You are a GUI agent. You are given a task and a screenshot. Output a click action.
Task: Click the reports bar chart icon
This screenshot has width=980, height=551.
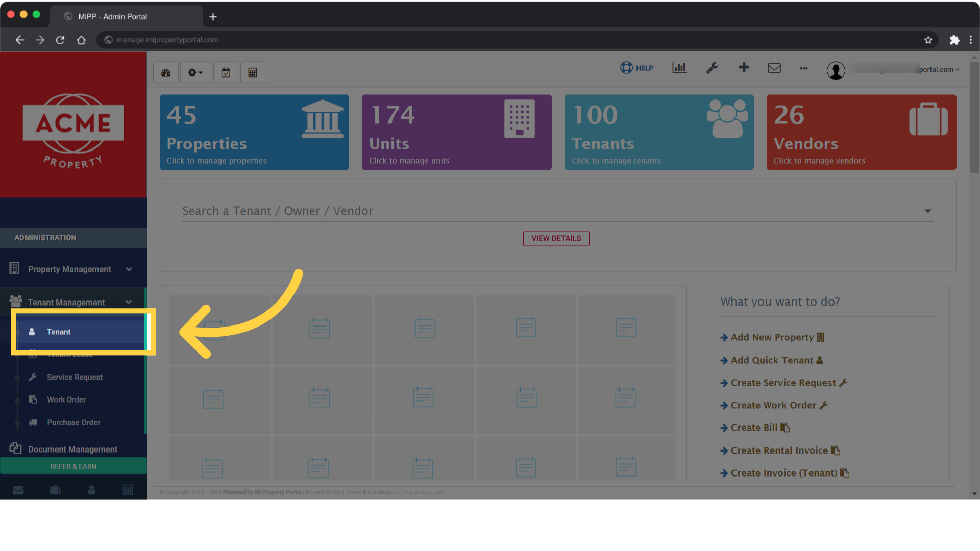[679, 67]
